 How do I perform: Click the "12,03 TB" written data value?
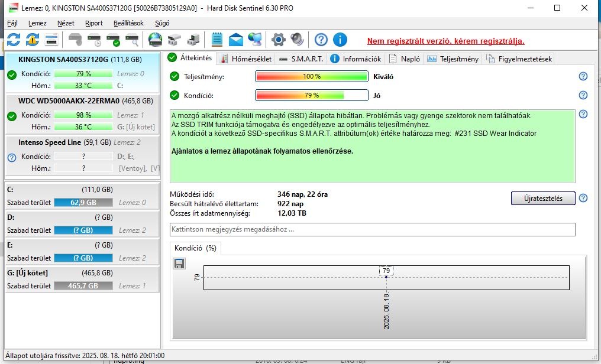pyautogui.click(x=292, y=213)
